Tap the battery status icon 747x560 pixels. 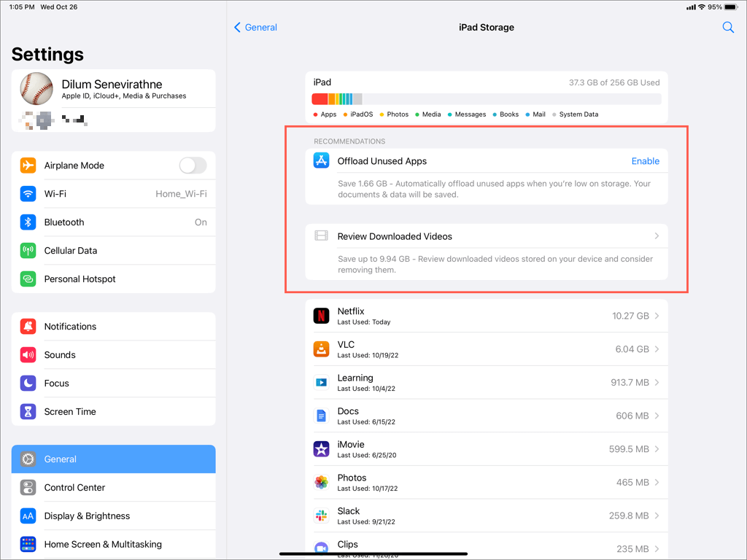point(731,7)
